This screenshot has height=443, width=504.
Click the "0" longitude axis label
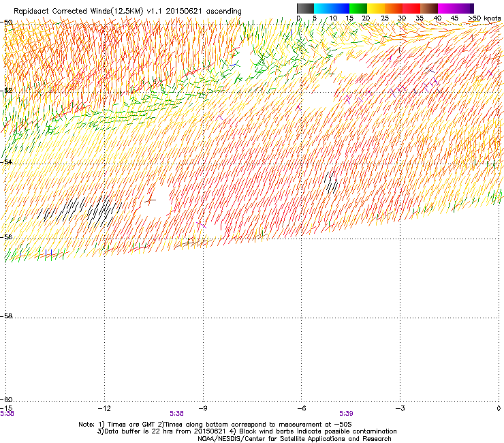click(499, 408)
